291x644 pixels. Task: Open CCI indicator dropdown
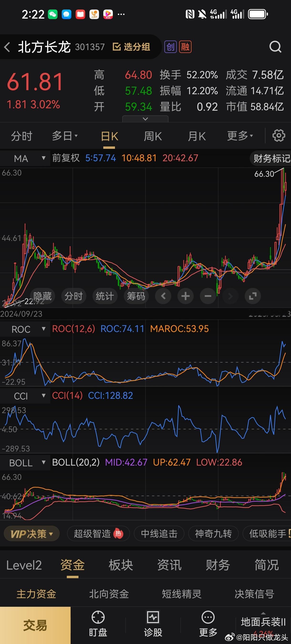25,396
